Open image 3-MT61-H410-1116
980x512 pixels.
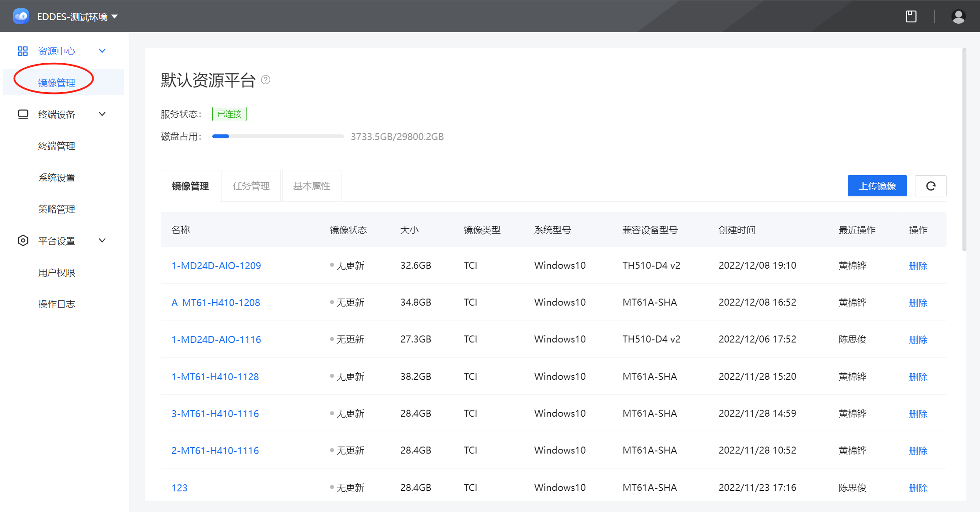point(215,414)
